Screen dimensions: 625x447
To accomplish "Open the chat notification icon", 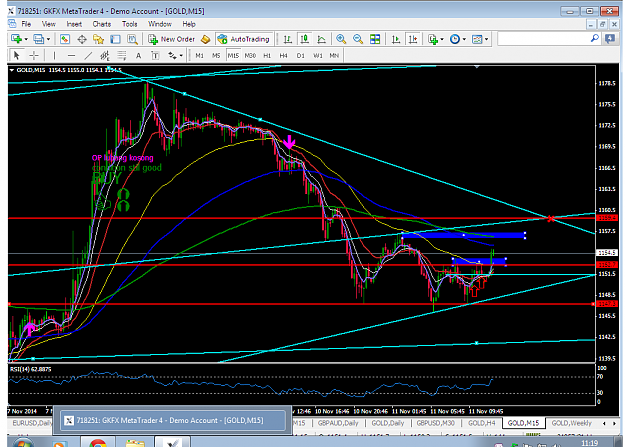I will click(610, 39).
